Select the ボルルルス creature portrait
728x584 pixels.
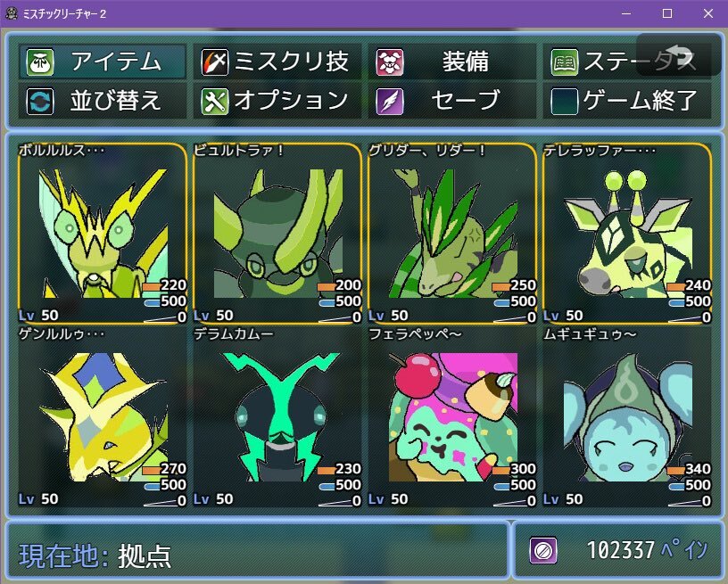click(103, 234)
